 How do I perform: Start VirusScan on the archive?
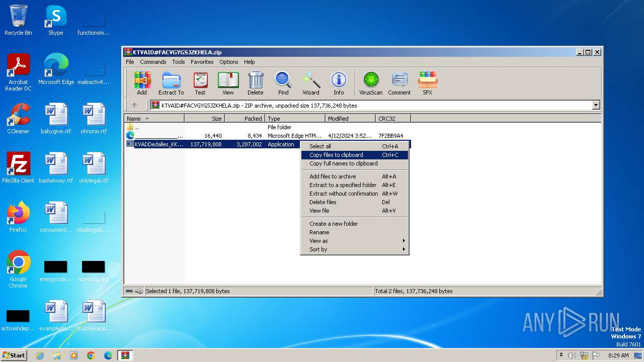click(x=371, y=83)
